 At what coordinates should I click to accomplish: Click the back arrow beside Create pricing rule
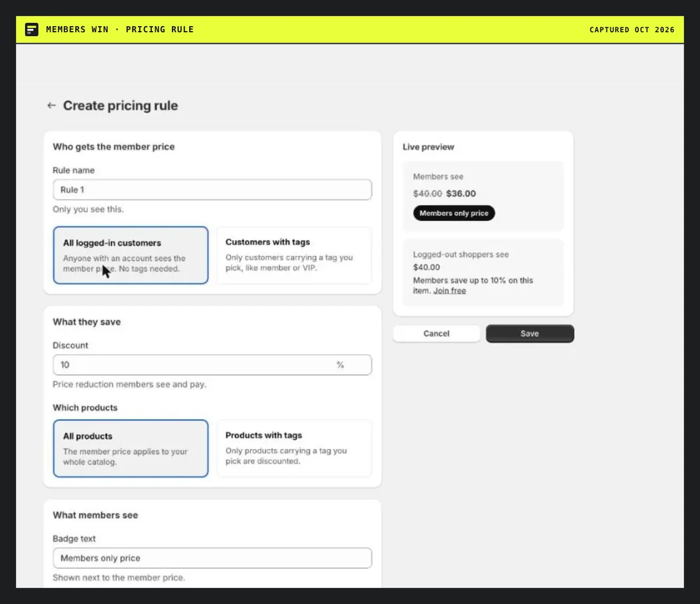tap(51, 105)
